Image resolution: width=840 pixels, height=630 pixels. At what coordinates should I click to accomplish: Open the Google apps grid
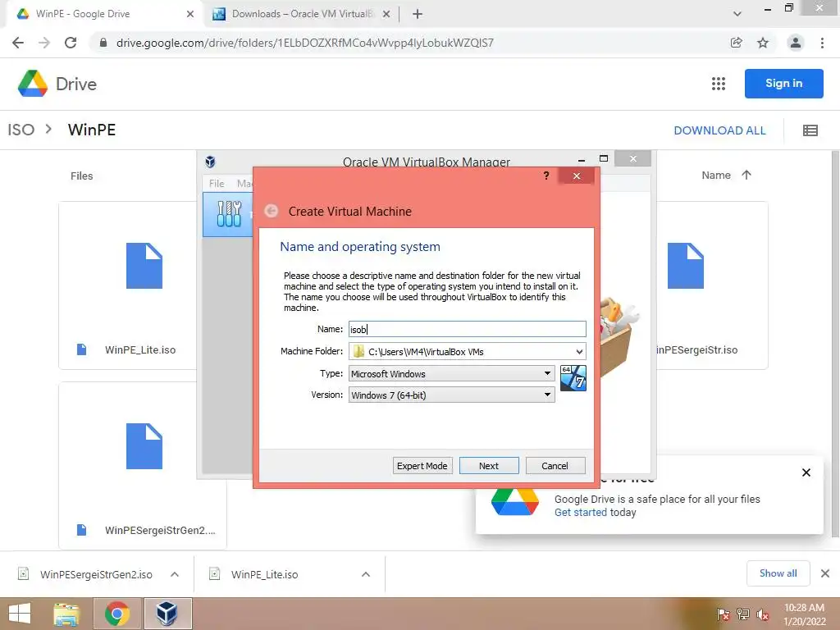click(719, 84)
